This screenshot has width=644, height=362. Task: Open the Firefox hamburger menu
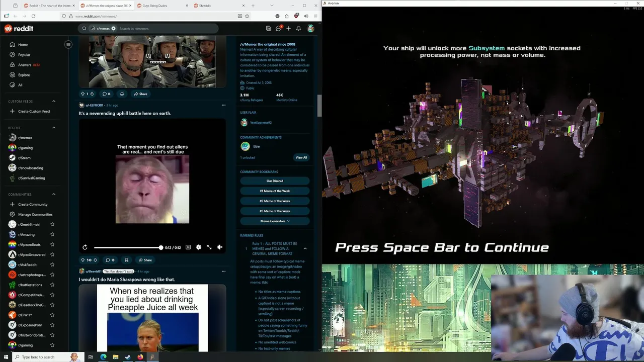click(315, 16)
